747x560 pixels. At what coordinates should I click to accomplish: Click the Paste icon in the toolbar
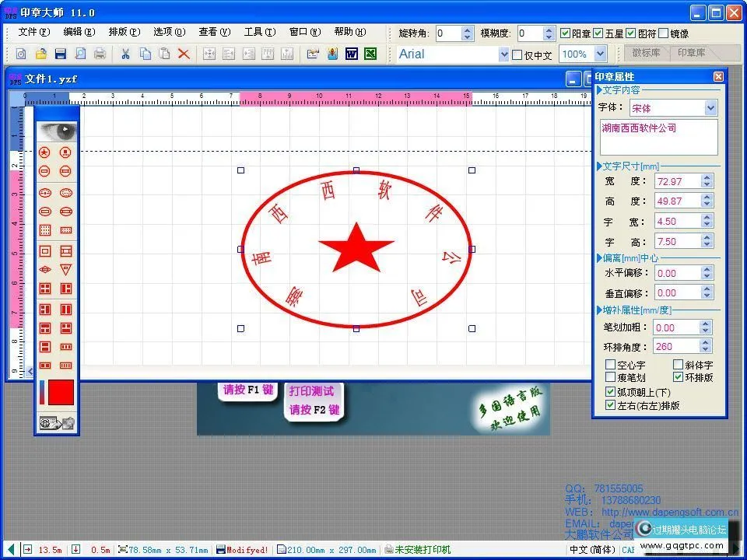(x=164, y=54)
